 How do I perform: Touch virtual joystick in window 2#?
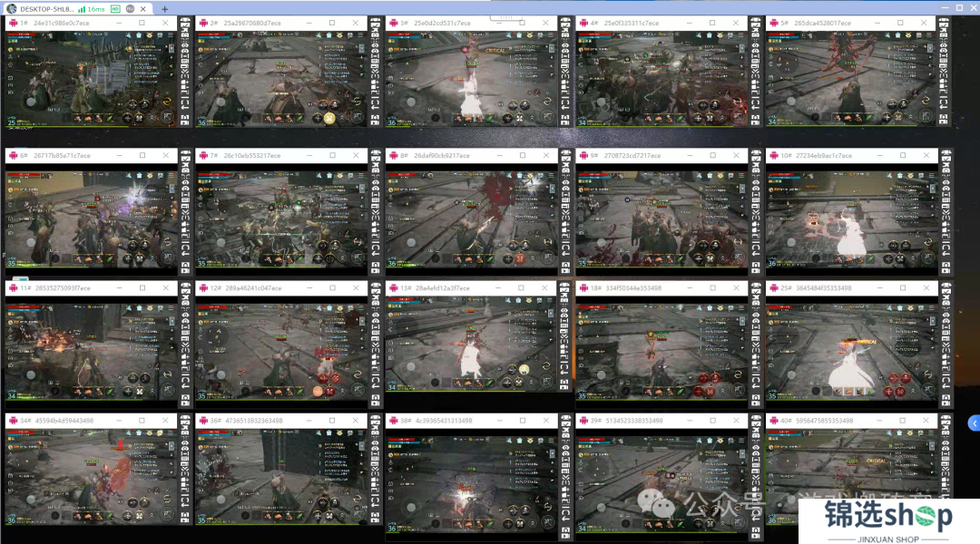click(220, 102)
